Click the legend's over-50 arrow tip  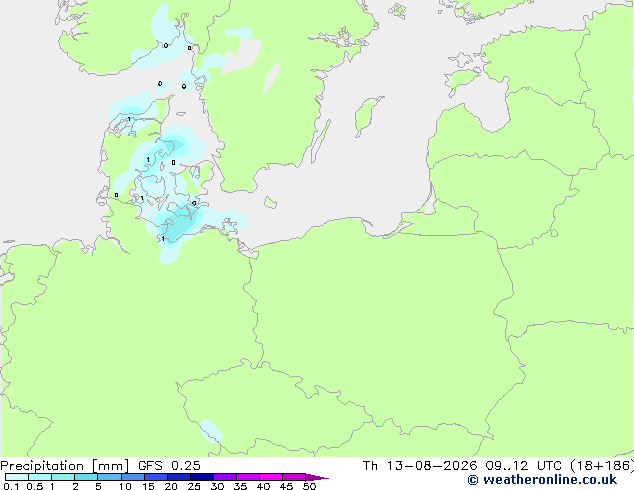(317, 477)
